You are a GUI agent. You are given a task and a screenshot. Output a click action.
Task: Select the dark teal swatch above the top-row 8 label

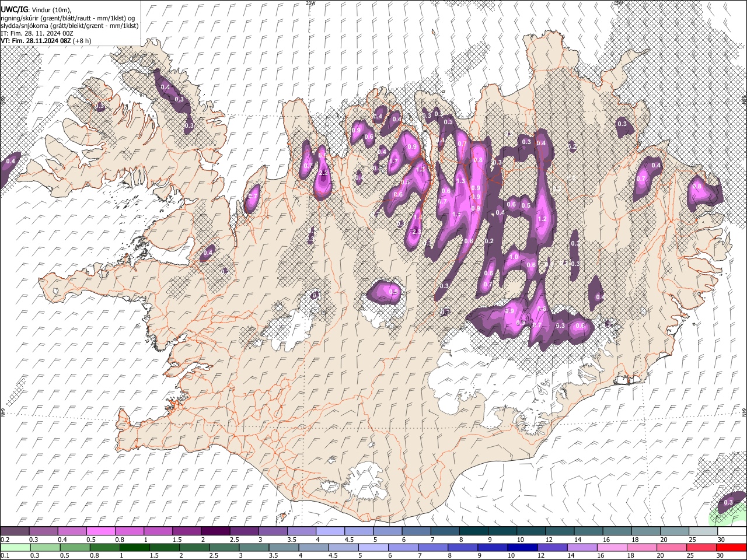473,531
